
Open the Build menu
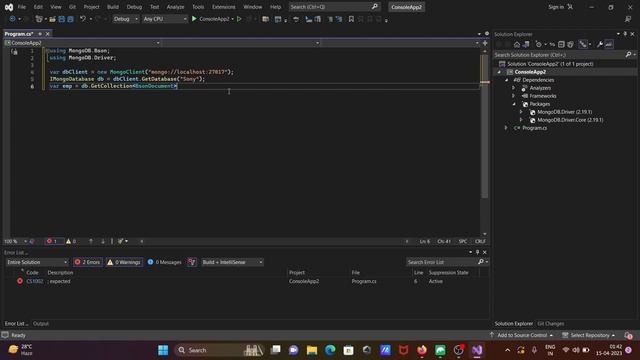click(113, 7)
